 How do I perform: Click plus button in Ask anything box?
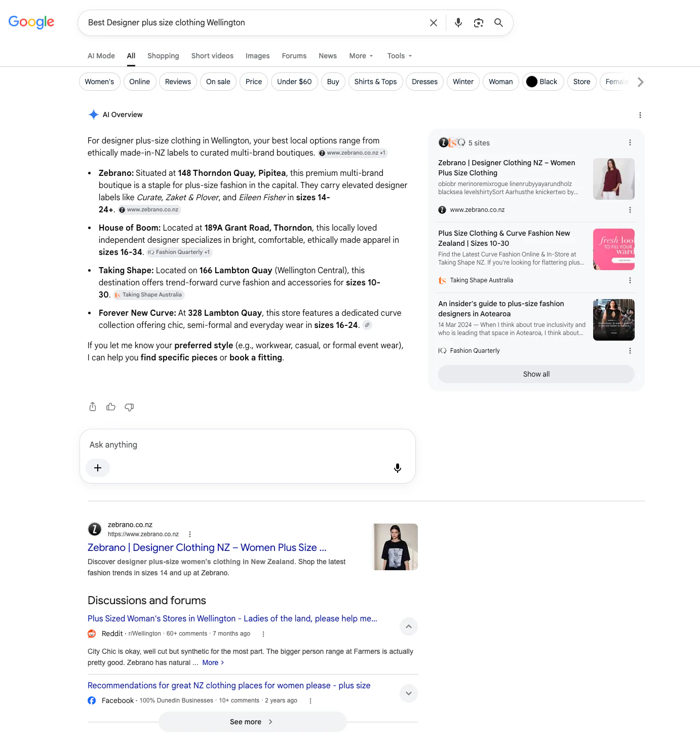click(98, 468)
